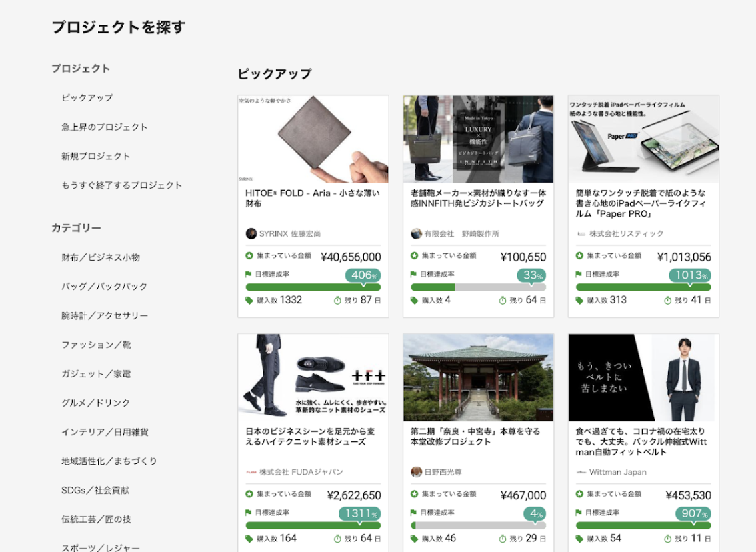Open INNFITH tote bag thumbnail image
The height and width of the screenshot is (552, 756).
coord(478,139)
